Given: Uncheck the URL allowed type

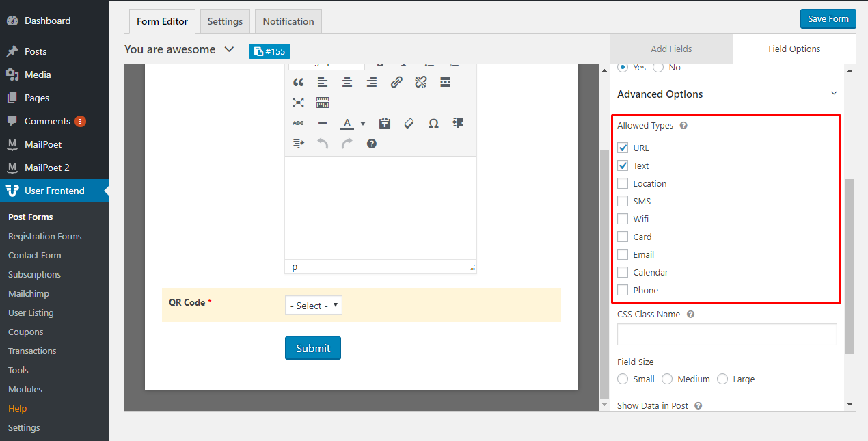Looking at the screenshot, I should point(623,148).
